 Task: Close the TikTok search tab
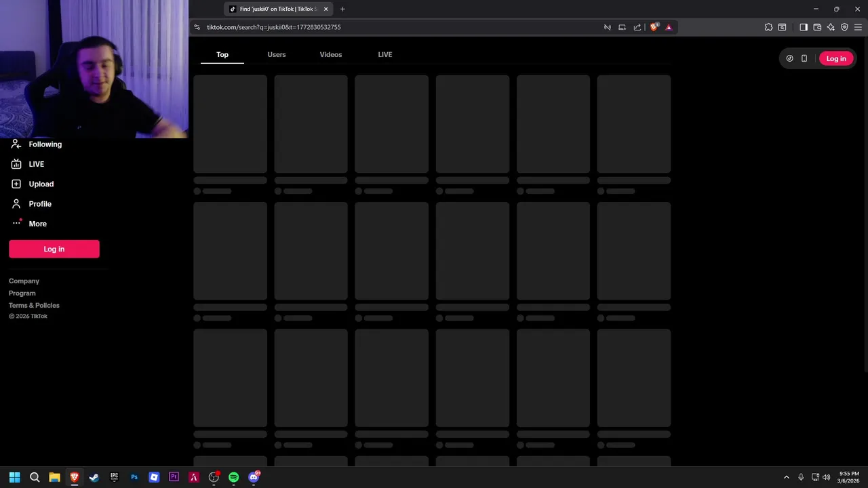325,9
